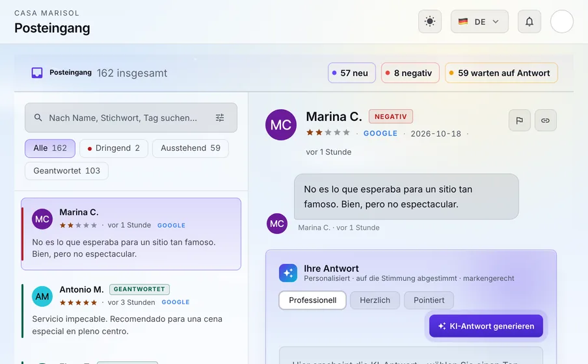Toggle the light/dark theme sun icon
588x364 pixels.
430,21
